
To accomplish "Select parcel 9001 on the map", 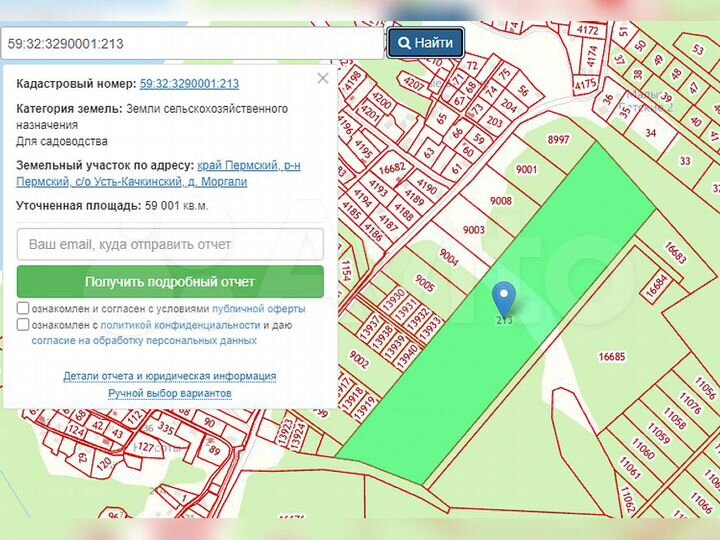I will pyautogui.click(x=526, y=170).
